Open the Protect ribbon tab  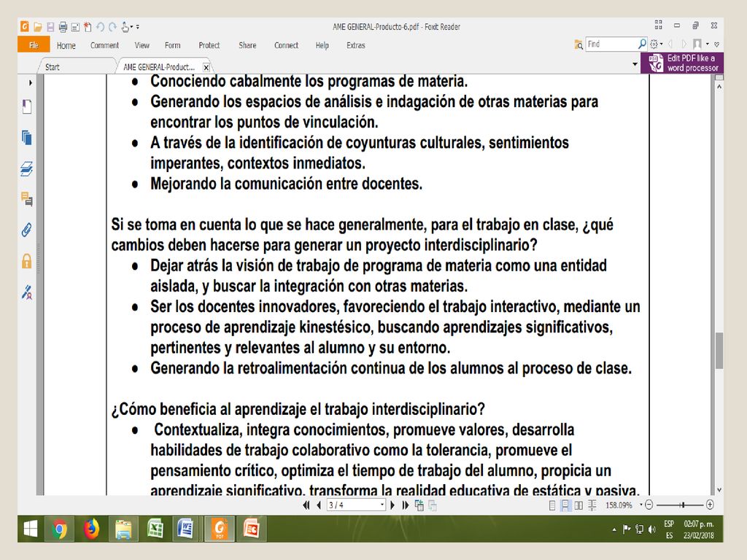pyautogui.click(x=209, y=45)
